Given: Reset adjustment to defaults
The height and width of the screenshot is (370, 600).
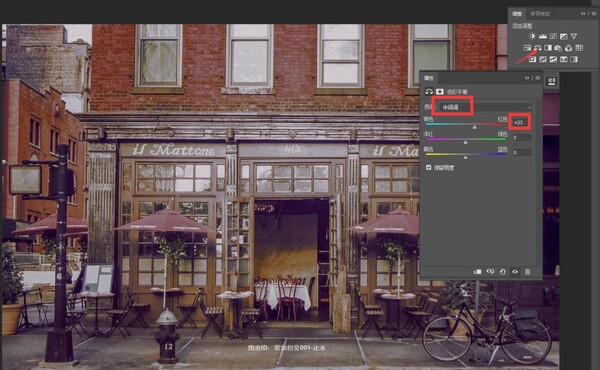Looking at the screenshot, I should (x=503, y=272).
